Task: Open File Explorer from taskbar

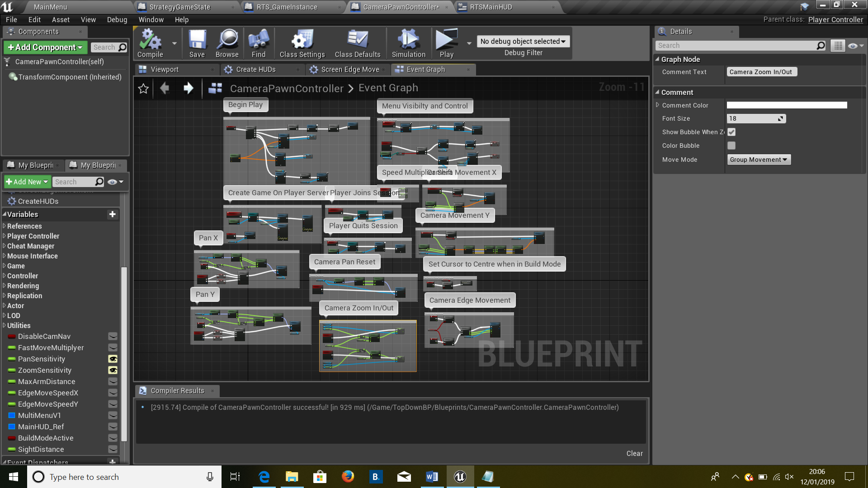Action: pyautogui.click(x=292, y=477)
